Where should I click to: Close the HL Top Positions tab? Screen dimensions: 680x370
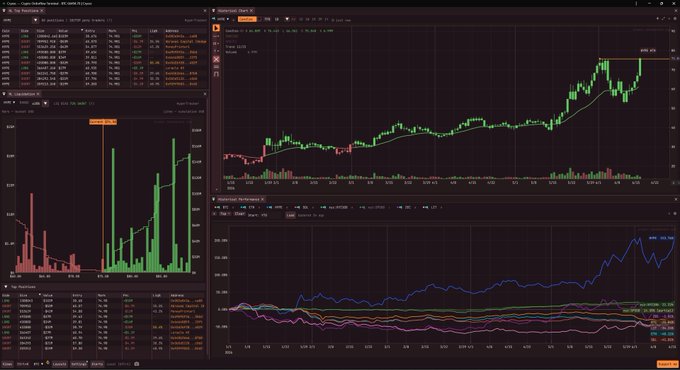pos(42,10)
